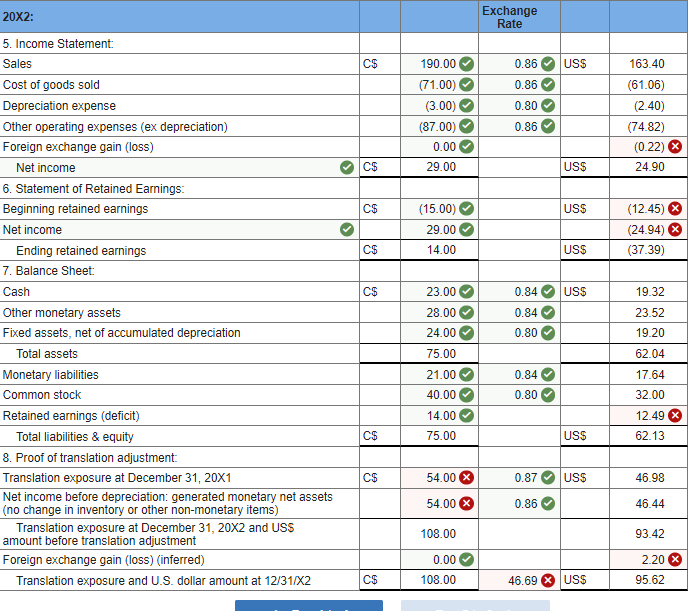This screenshot has width=697, height=611.
Task: Select the 46.69 exchange rate field
Action: pyautogui.click(x=519, y=580)
